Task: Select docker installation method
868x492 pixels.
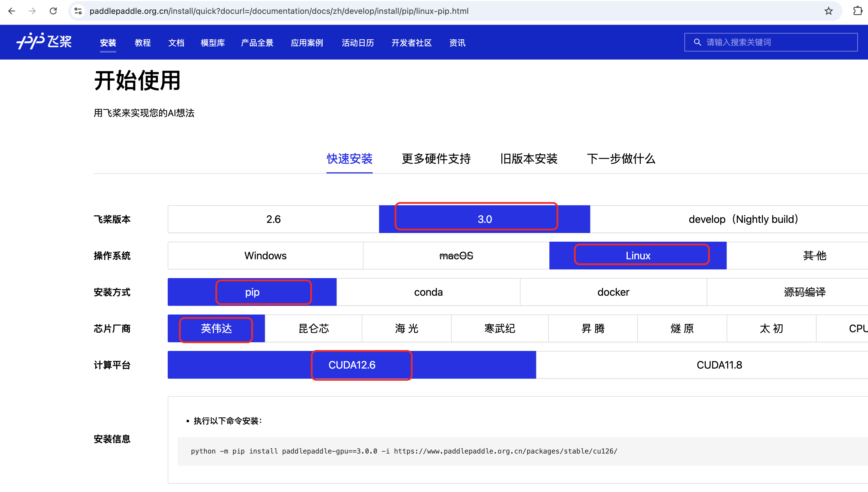Action: tap(613, 292)
